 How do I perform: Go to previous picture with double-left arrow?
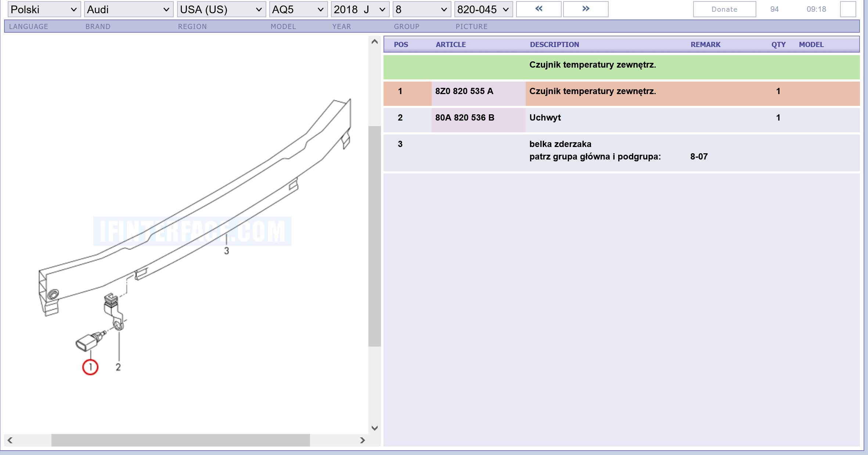pyautogui.click(x=539, y=9)
